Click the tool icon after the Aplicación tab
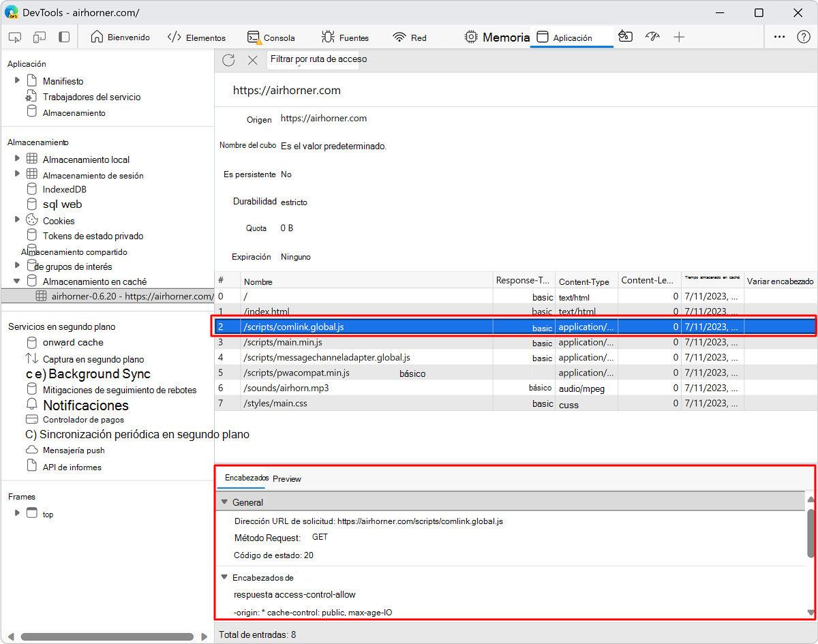Viewport: 818px width, 644px height. 625,37
